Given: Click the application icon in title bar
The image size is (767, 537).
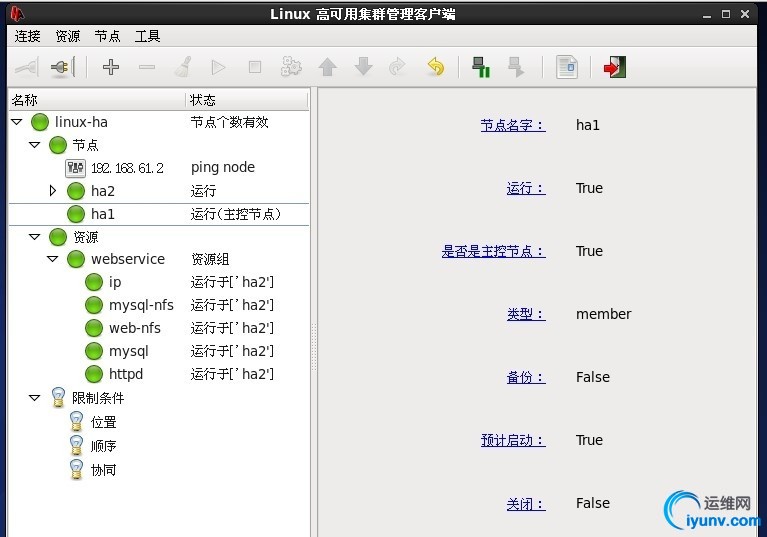Looking at the screenshot, I should click(x=17, y=14).
